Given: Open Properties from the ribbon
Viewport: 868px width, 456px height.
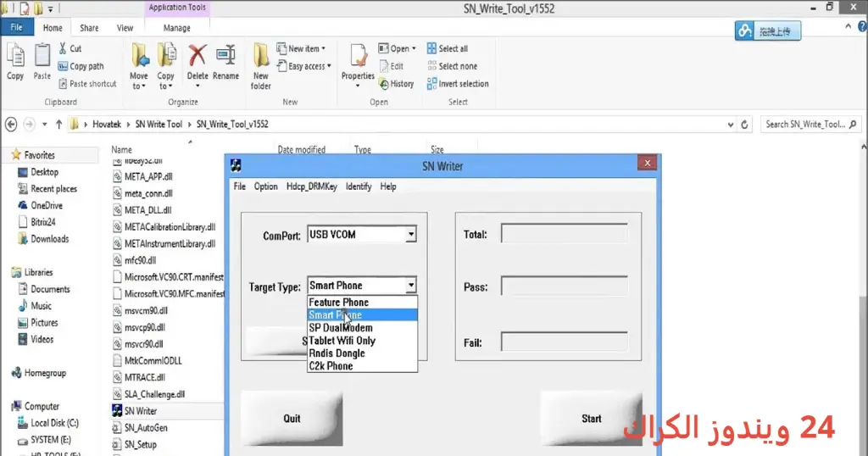Looking at the screenshot, I should [x=358, y=65].
